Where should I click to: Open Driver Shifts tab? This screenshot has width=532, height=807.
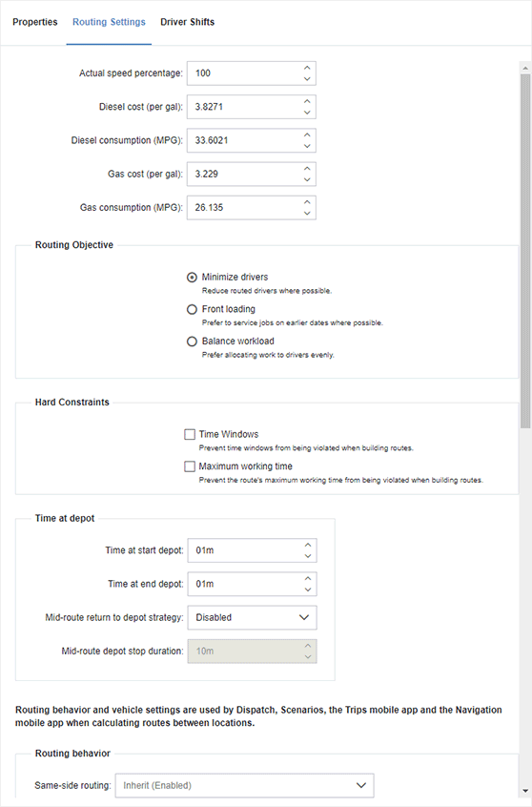coord(187,22)
